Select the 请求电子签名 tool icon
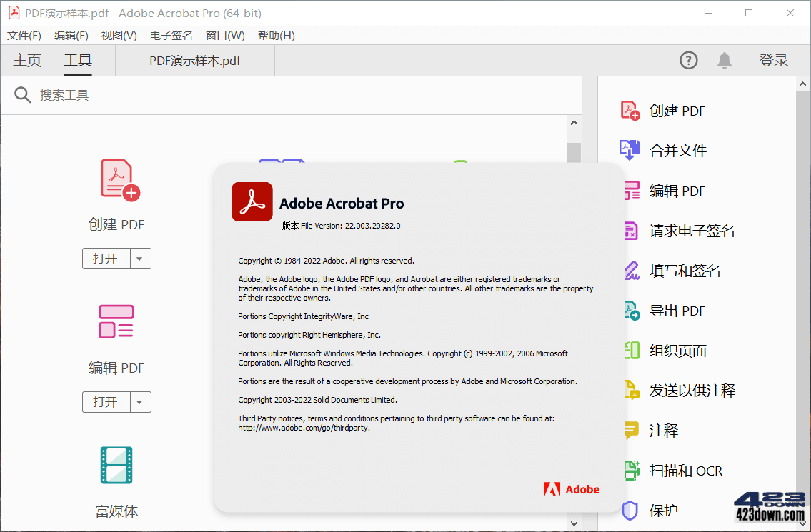Image resolution: width=811 pixels, height=532 pixels. 630,230
